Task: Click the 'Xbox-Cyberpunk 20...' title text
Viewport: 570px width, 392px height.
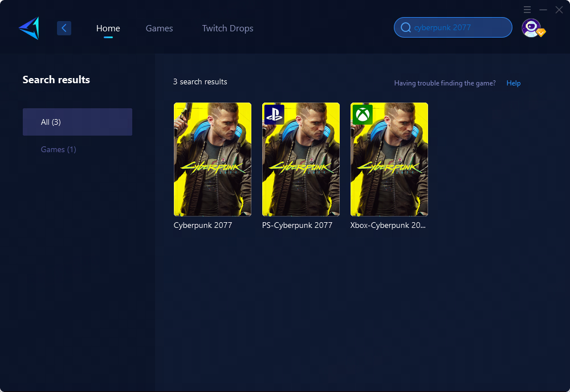Action: [x=388, y=225]
